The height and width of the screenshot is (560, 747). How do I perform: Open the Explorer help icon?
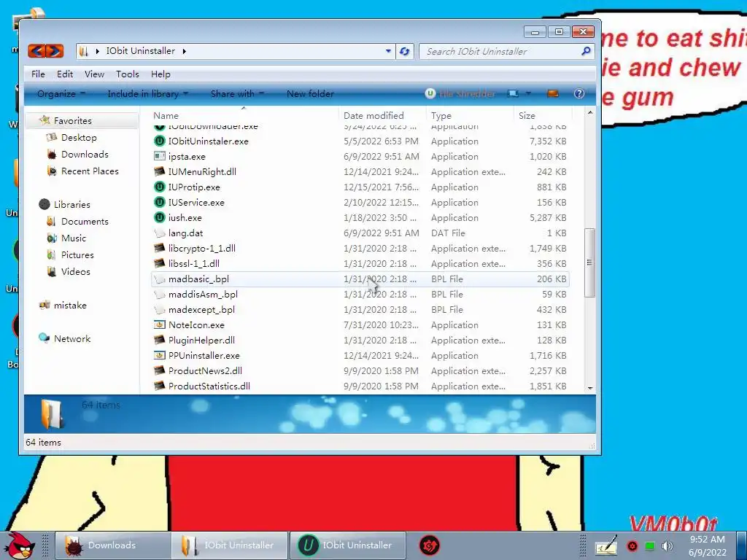click(x=578, y=94)
